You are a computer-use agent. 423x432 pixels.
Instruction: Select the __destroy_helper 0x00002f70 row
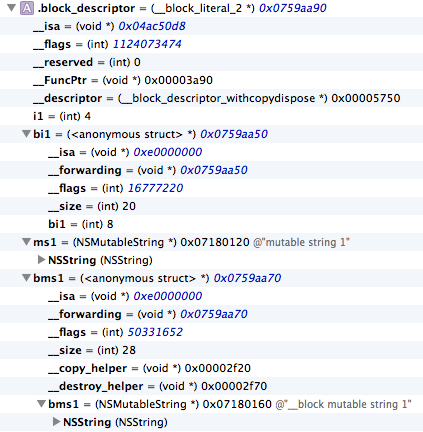pos(211,386)
